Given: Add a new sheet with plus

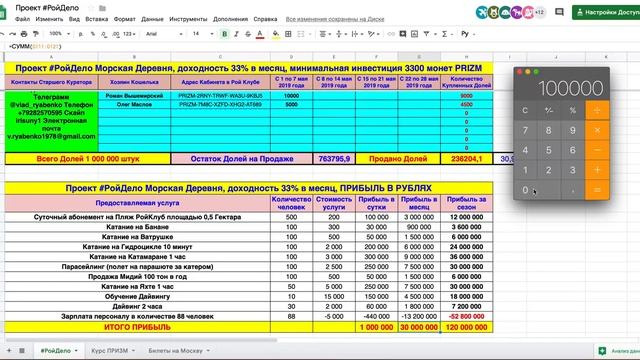Looking at the screenshot, I should click(9, 351).
